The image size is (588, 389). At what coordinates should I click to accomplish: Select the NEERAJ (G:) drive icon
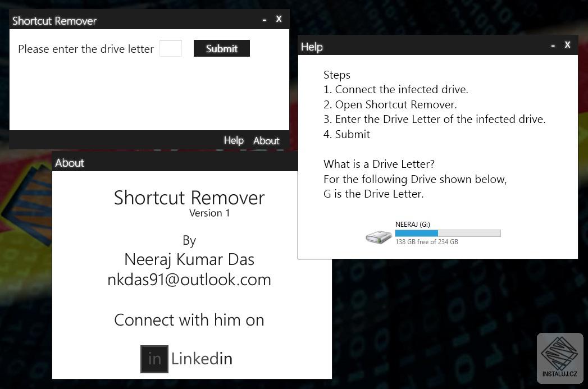(378, 237)
